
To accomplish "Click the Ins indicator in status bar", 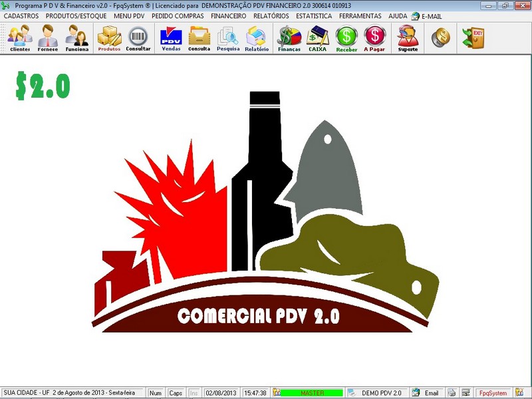I will (194, 393).
